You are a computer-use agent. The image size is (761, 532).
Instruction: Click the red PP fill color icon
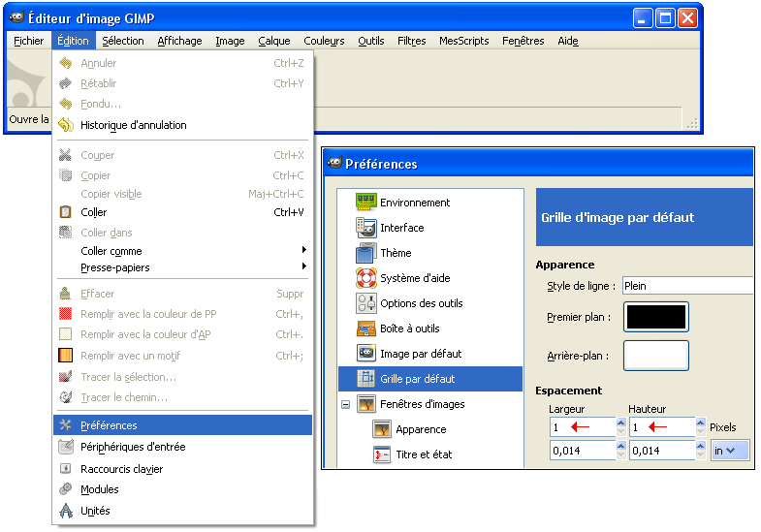65,314
